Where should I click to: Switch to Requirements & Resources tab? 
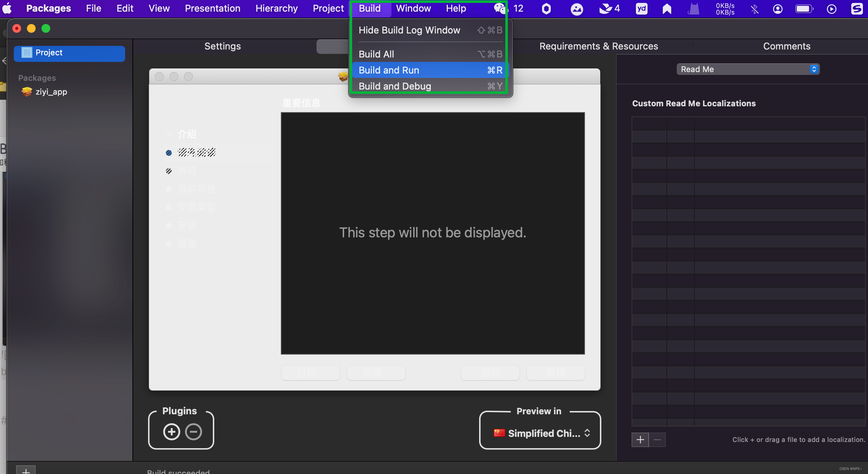coord(598,46)
